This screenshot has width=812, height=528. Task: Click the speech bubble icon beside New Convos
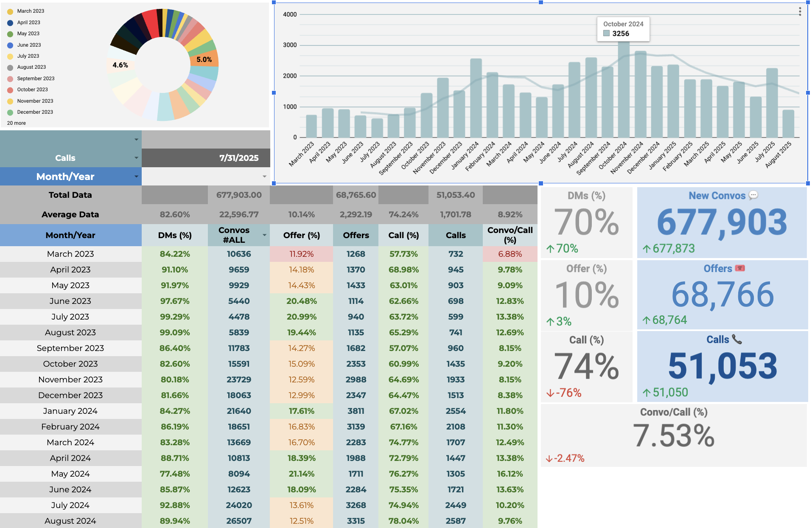click(x=753, y=195)
